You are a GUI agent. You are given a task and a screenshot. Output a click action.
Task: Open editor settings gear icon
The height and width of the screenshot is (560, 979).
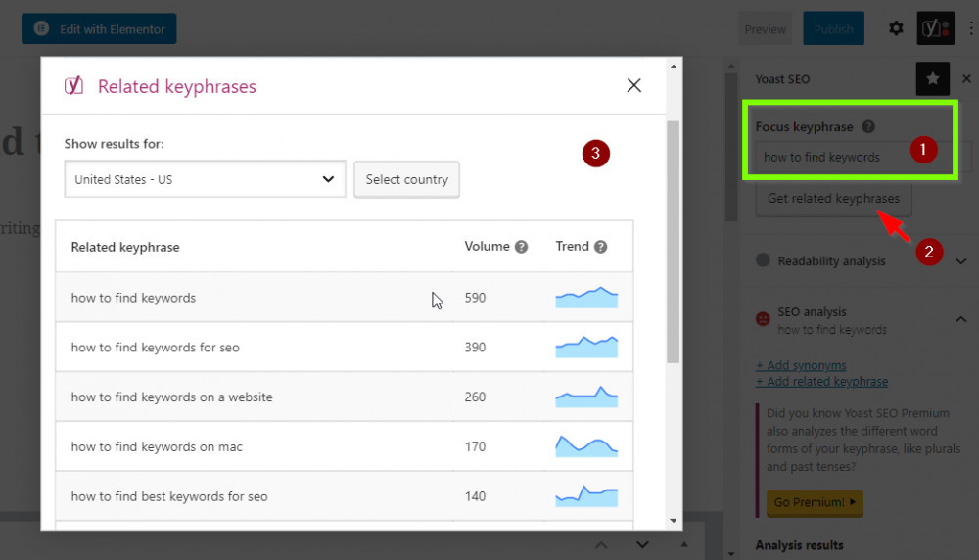coord(896,28)
